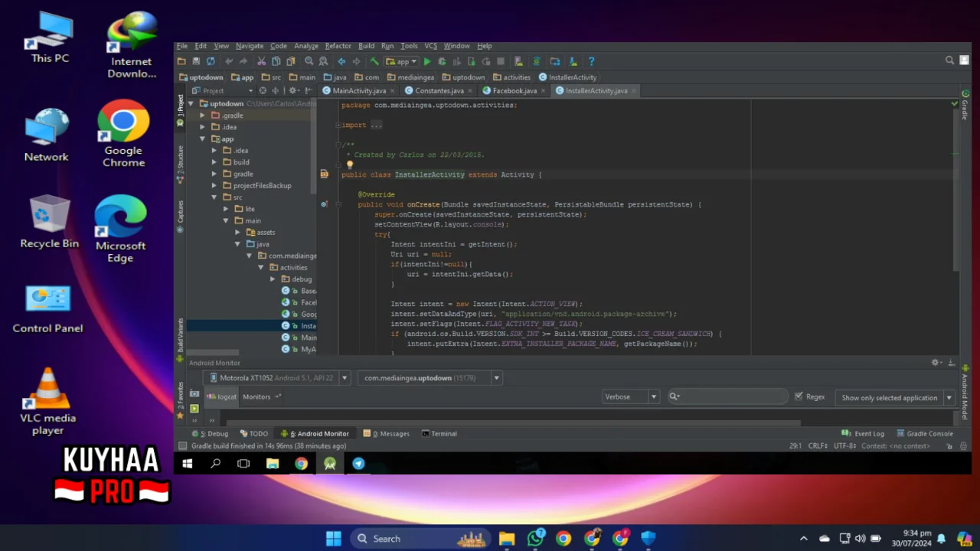Open the app run configuration dropdown
980x551 pixels.
pyautogui.click(x=402, y=61)
